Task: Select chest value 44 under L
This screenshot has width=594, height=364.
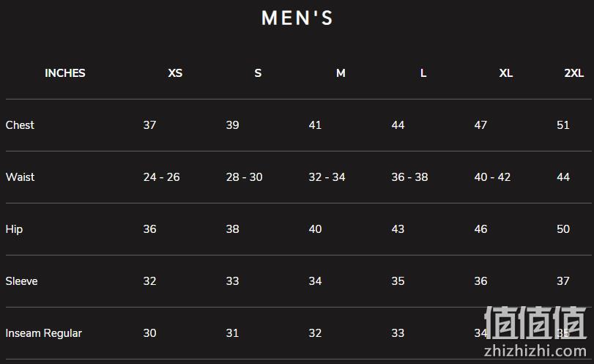Action: point(398,125)
